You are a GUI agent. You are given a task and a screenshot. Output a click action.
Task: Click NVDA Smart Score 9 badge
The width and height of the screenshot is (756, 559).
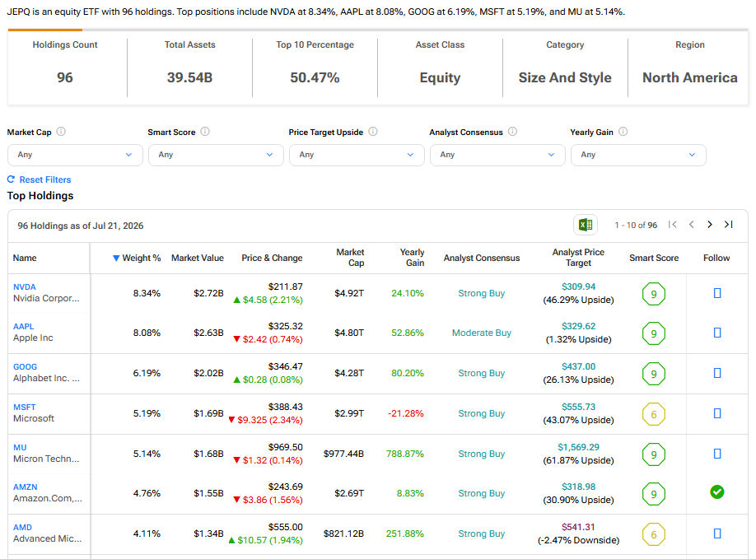[654, 294]
